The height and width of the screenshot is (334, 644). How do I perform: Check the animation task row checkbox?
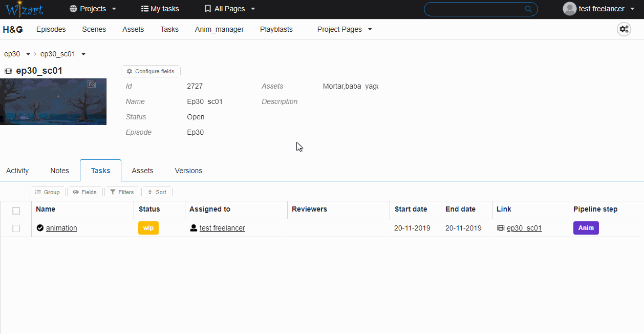point(16,228)
